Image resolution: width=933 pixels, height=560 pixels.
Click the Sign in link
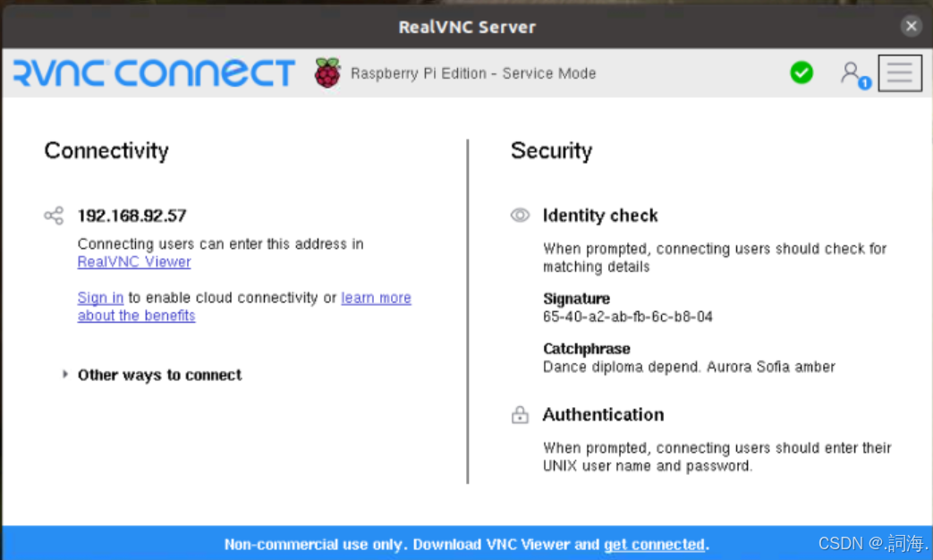tap(100, 298)
